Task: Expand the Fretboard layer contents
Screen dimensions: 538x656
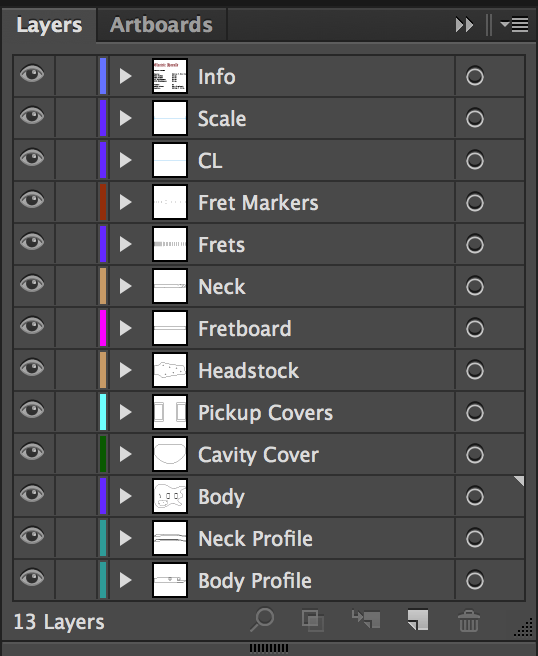Action: [x=126, y=328]
